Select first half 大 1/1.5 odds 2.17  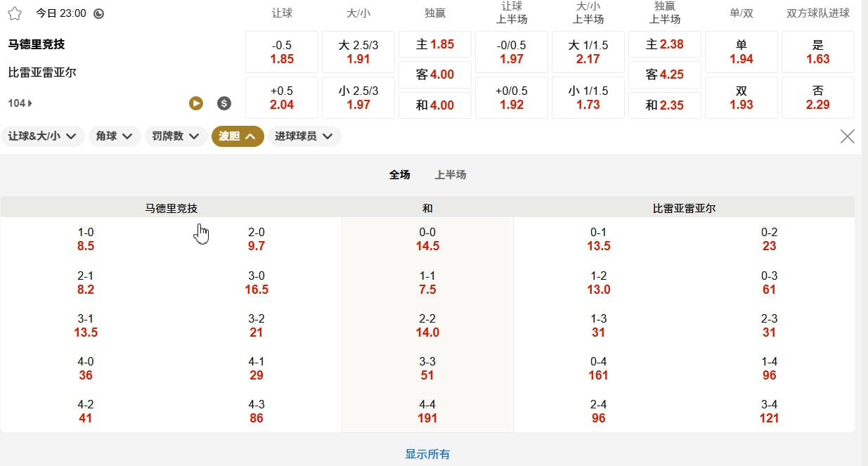(588, 52)
